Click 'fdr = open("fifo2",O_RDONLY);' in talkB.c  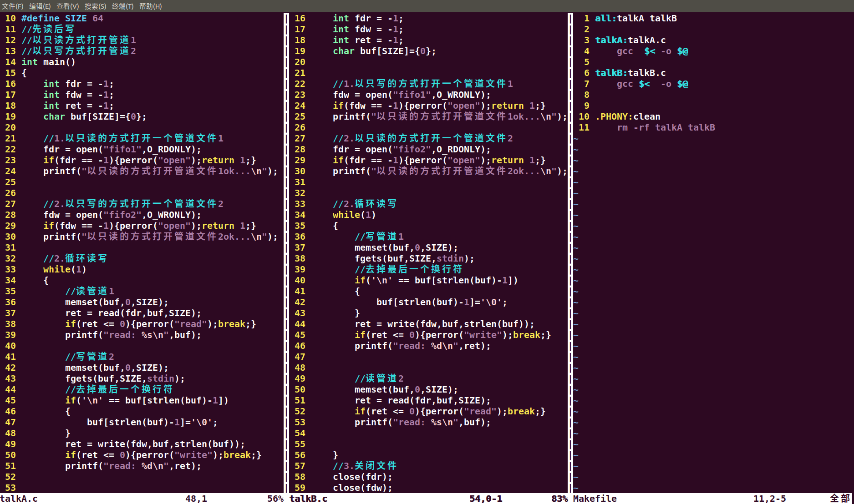coord(412,149)
